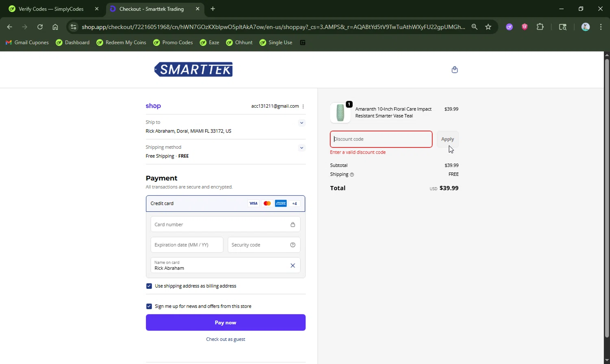Click the American Express icon
The height and width of the screenshot is (364, 610).
point(281,204)
